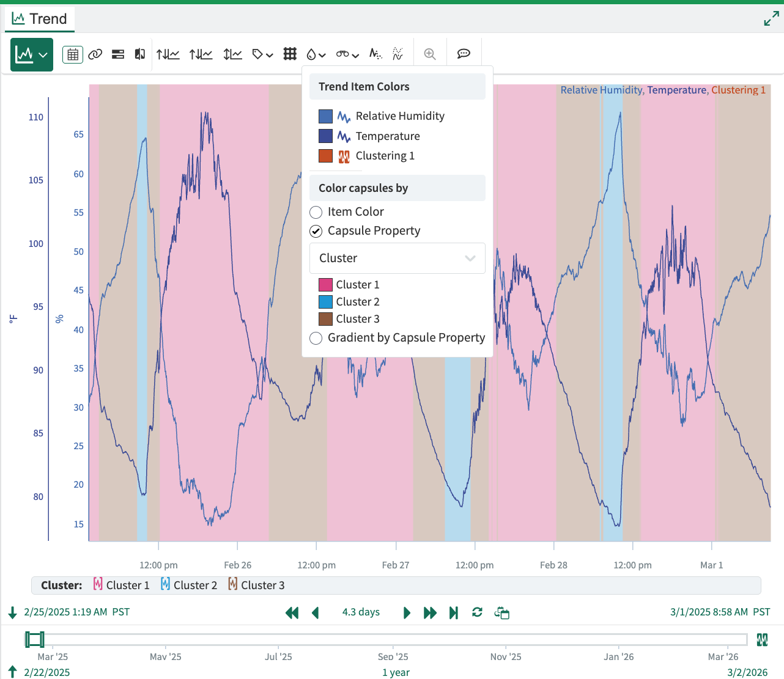Open the Cluster property dropdown
Screen dimensions: 784x679
(x=398, y=258)
